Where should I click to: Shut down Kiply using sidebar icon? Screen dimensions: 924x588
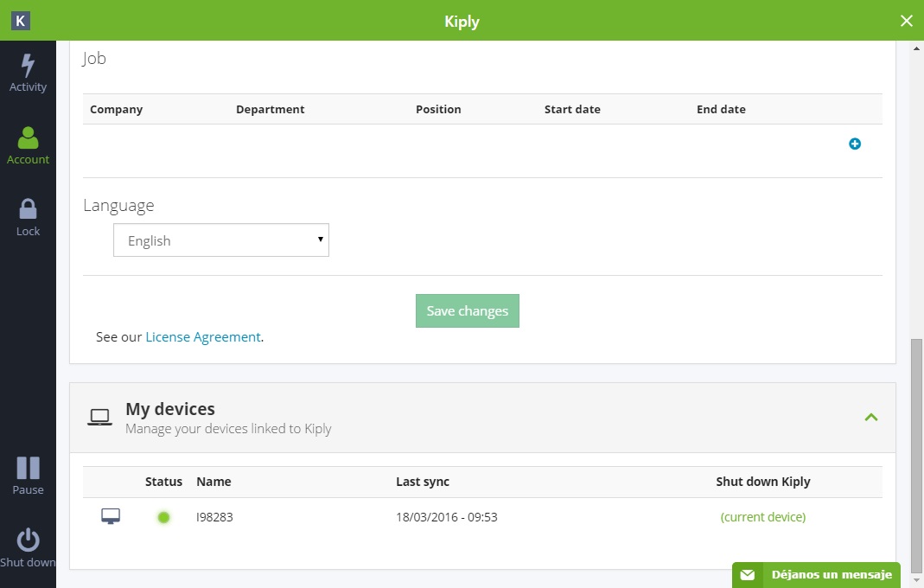[x=28, y=547]
